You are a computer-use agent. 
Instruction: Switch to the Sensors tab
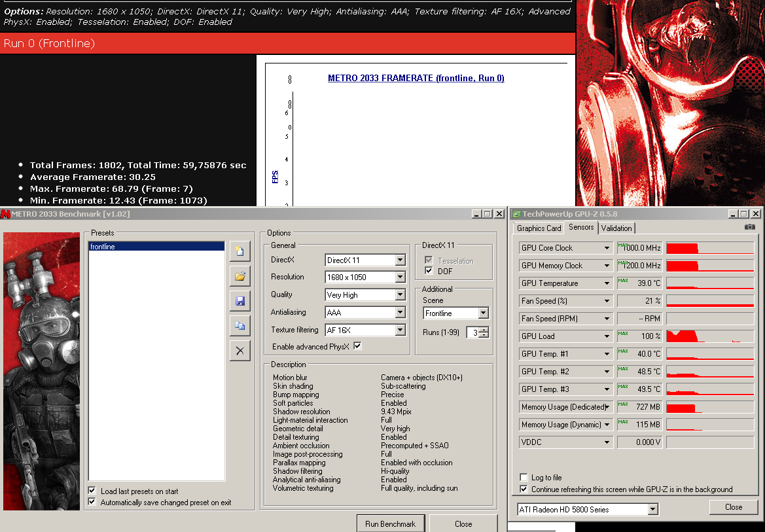pos(581,227)
